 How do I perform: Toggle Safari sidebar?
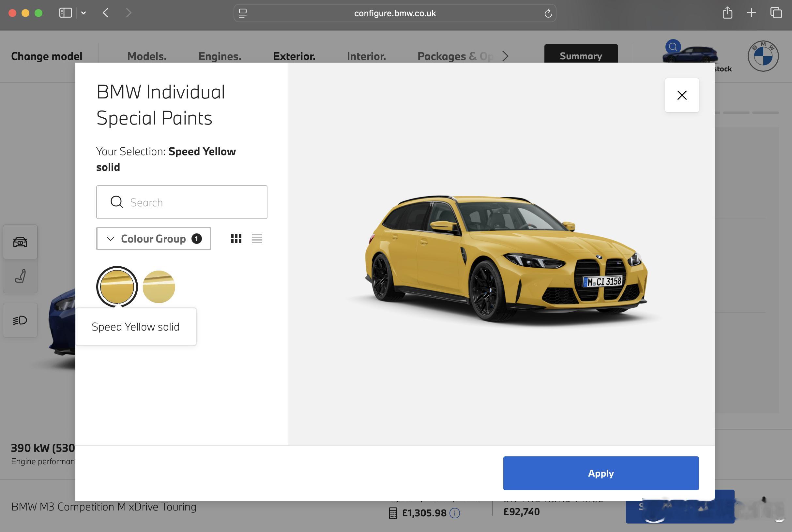(66, 13)
